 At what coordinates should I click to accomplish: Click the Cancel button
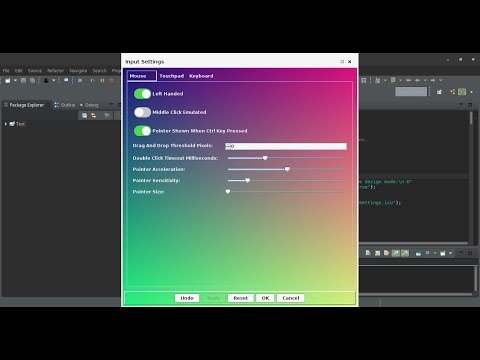pyautogui.click(x=291, y=298)
